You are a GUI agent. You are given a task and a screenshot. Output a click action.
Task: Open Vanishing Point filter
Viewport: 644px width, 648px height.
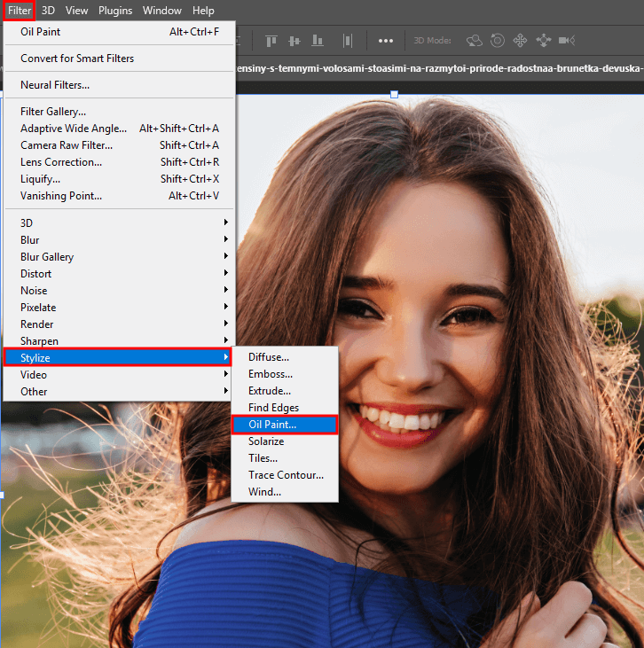(120, 196)
